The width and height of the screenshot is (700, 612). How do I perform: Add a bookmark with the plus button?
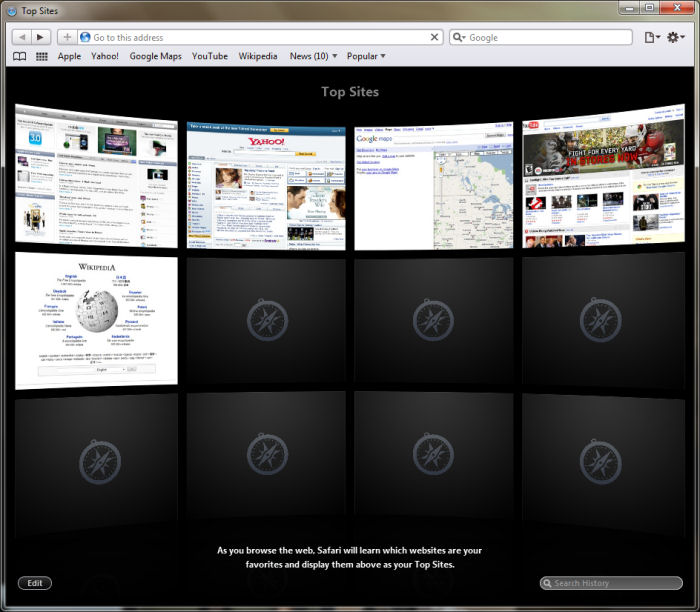click(x=67, y=37)
